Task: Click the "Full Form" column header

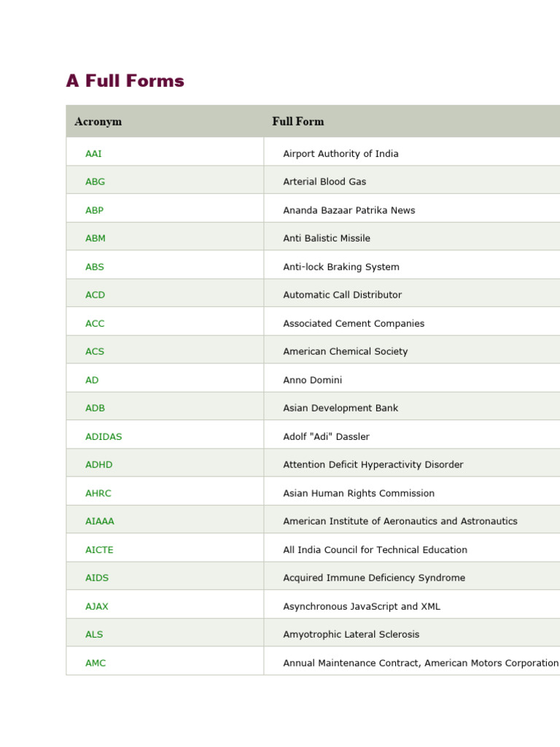Action: [297, 121]
